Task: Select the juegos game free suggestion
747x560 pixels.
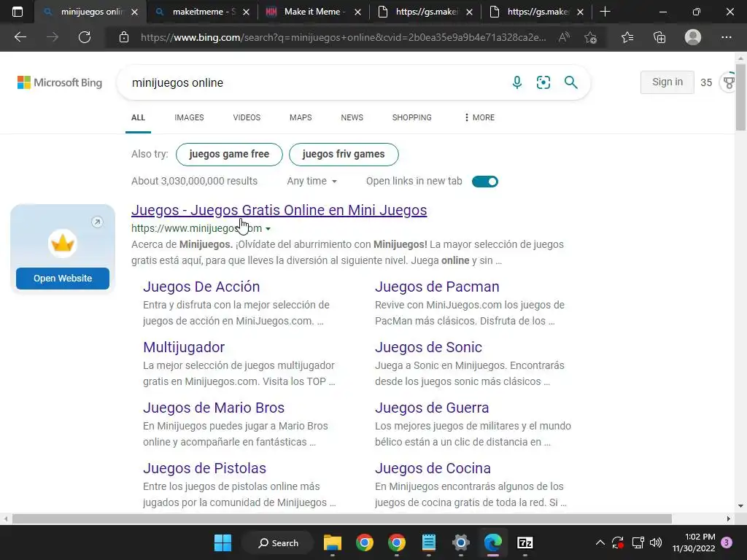Action: tap(229, 155)
